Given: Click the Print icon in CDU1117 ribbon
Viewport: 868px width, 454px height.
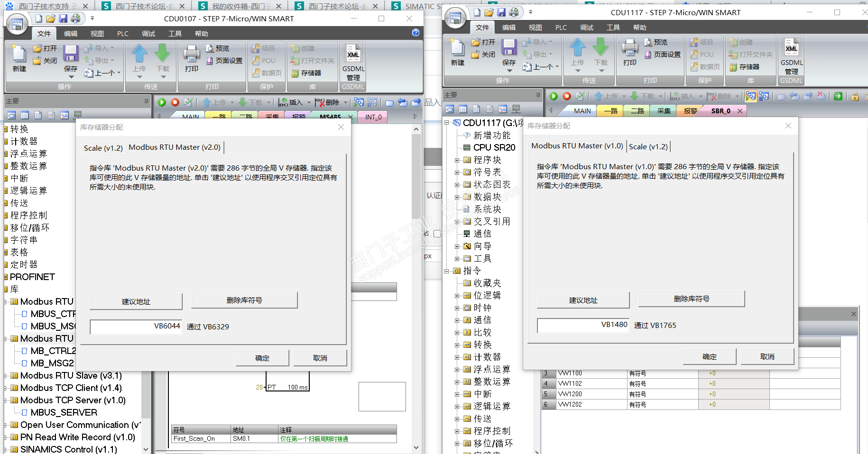Looking at the screenshot, I should pos(630,47).
